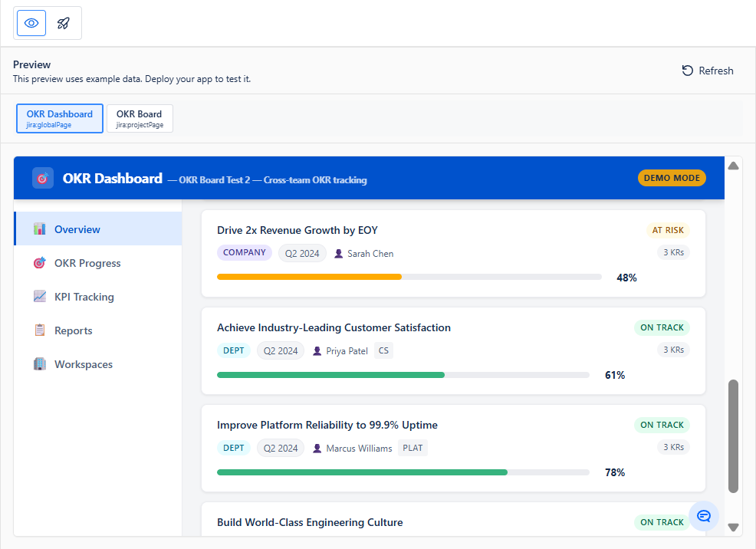Click the DEMO MODE badge
Image resolution: width=756 pixels, height=549 pixels.
(x=672, y=178)
